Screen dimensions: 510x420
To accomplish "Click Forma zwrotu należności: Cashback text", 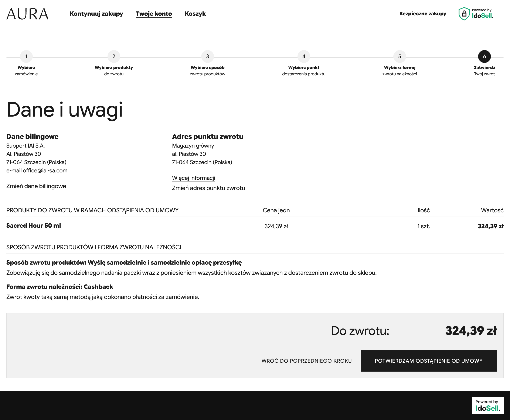I will tap(59, 287).
